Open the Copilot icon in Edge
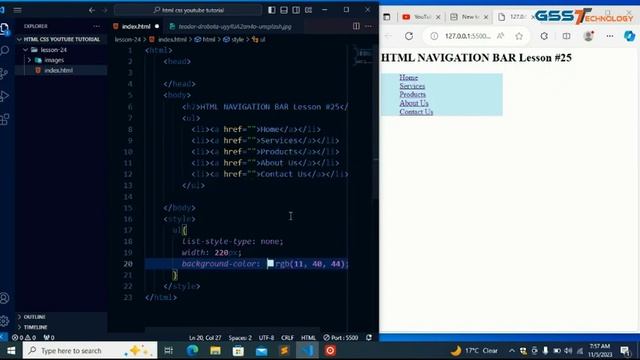This screenshot has width=640, height=360. pos(629,36)
